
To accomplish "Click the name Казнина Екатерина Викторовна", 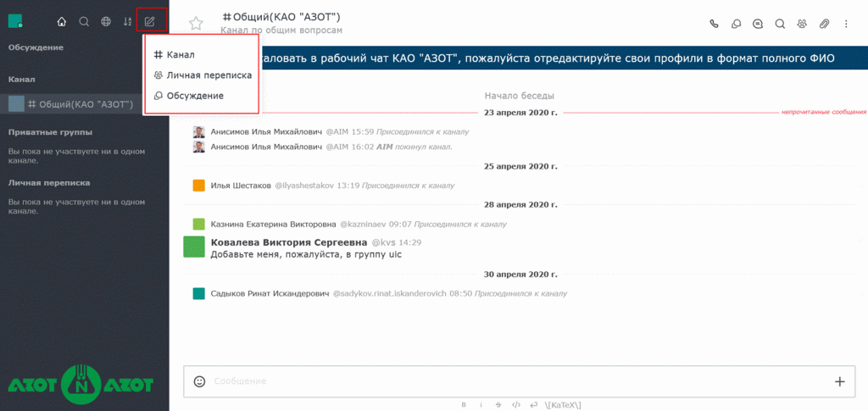I will tap(274, 224).
